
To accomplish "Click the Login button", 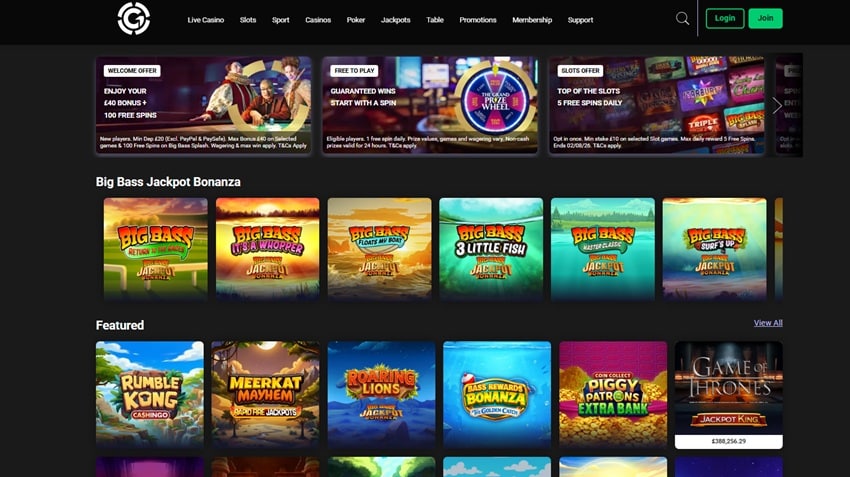I will pyautogui.click(x=725, y=18).
